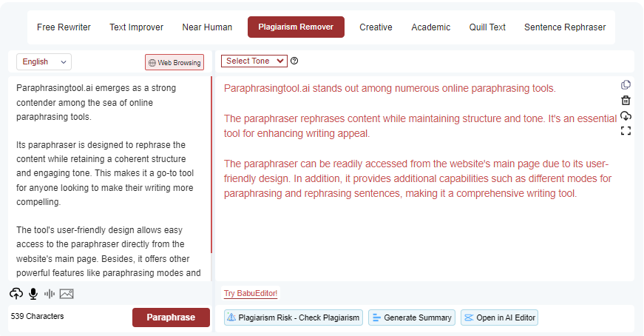Click the Generate Summary button
This screenshot has width=644, height=336.
412,317
